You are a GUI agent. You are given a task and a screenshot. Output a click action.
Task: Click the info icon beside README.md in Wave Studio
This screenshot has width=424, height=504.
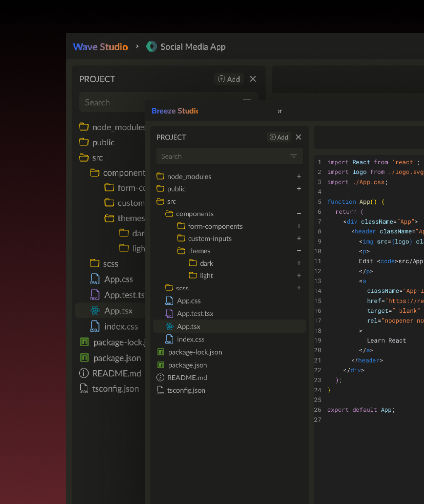pos(84,373)
